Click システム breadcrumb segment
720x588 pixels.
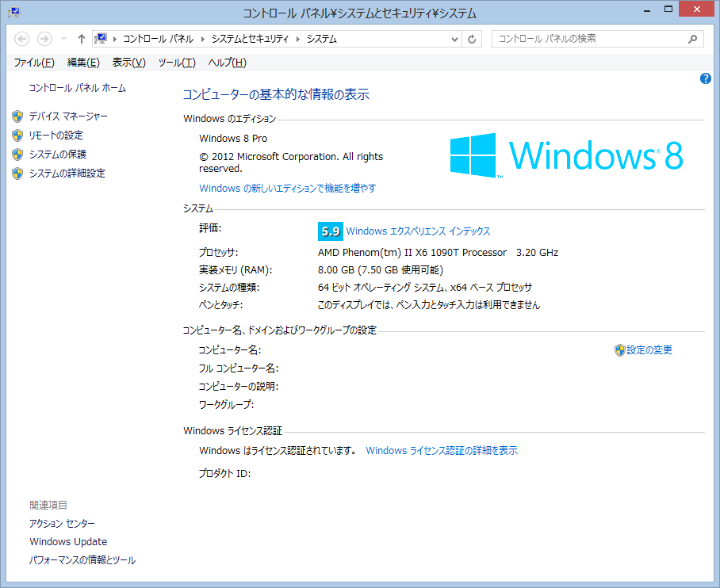(x=322, y=39)
